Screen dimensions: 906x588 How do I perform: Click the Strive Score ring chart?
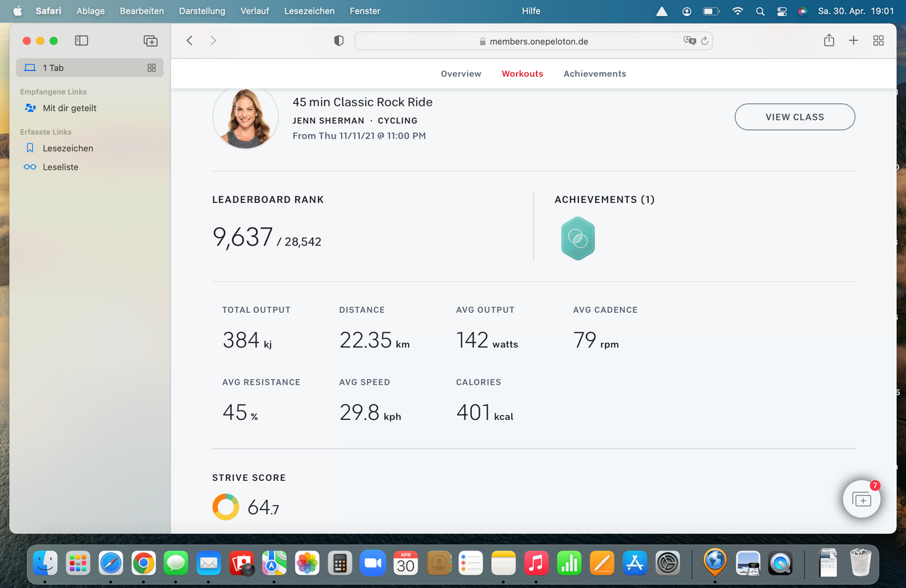click(226, 507)
